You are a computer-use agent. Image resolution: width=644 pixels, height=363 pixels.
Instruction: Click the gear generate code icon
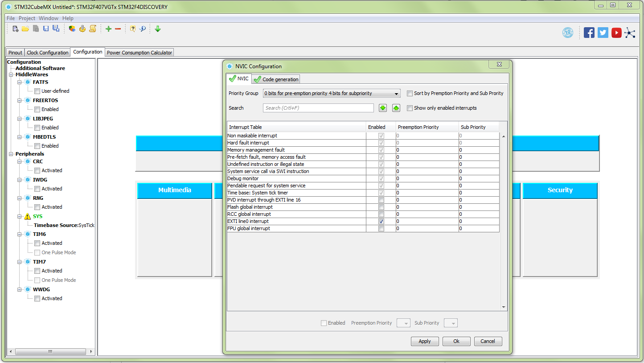coord(82,29)
